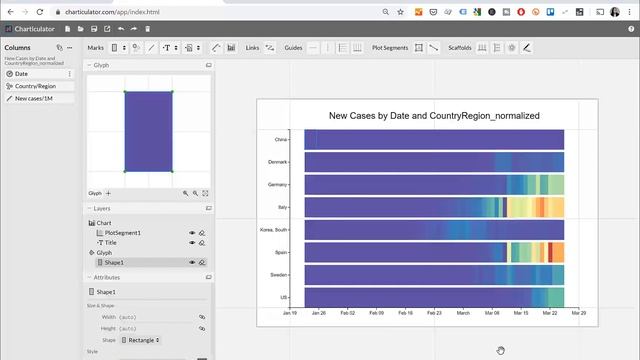The width and height of the screenshot is (640, 360).
Task: Select the Data Axis mark tool
Action: (216, 48)
